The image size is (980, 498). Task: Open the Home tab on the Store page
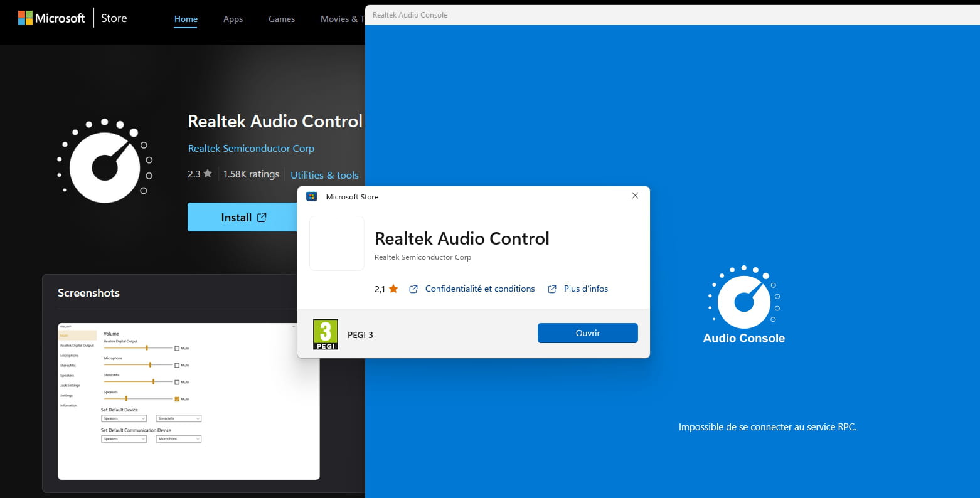pyautogui.click(x=186, y=19)
